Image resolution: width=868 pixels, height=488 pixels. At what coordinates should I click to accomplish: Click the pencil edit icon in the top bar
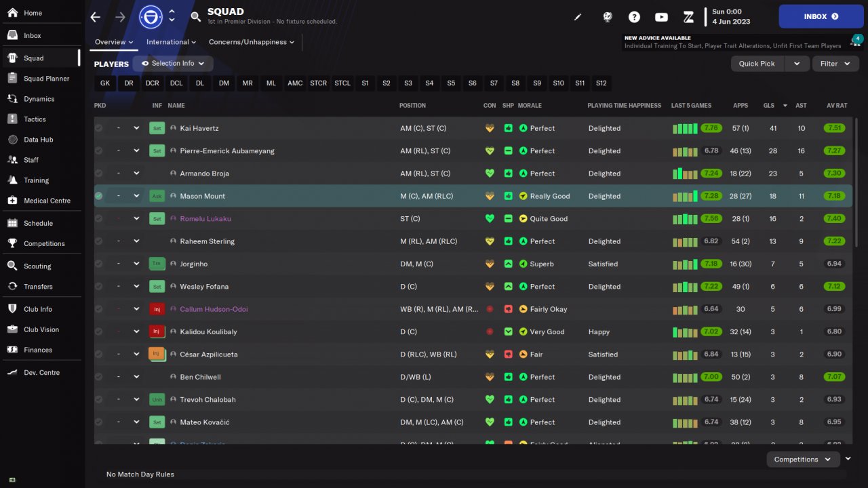tap(578, 17)
